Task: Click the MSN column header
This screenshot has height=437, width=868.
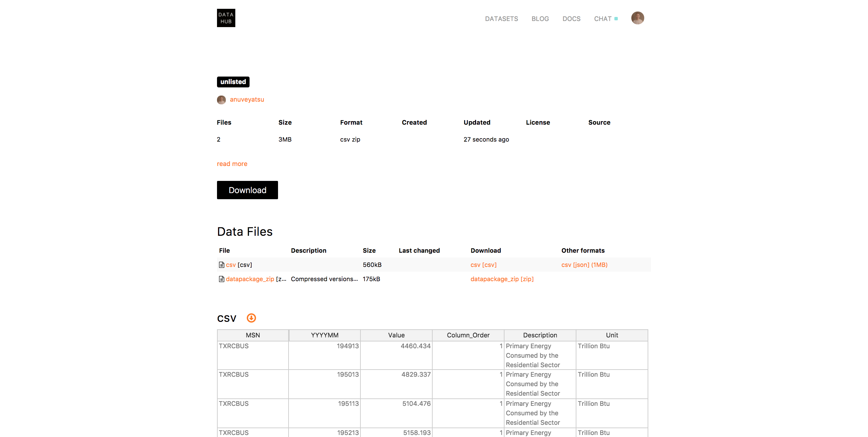Action: point(253,335)
